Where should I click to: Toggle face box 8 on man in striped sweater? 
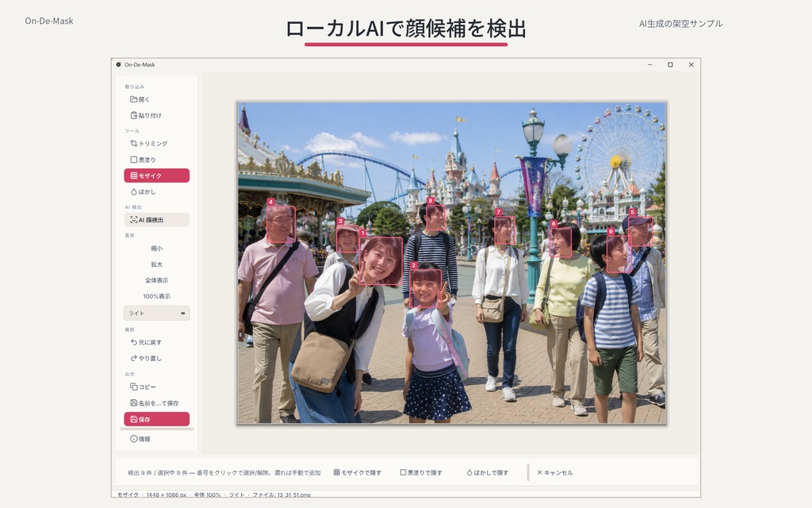[x=435, y=217]
